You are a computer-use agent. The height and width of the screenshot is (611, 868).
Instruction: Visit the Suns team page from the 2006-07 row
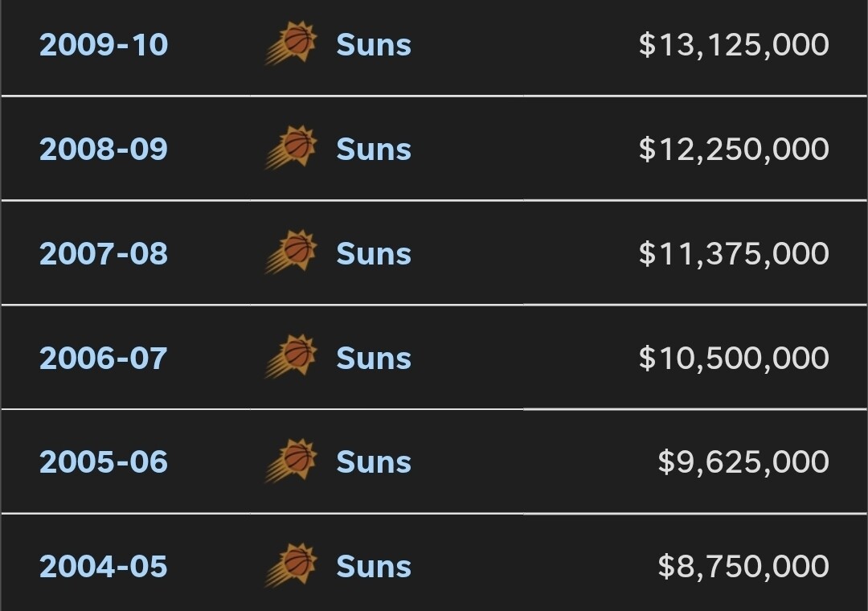[374, 359]
